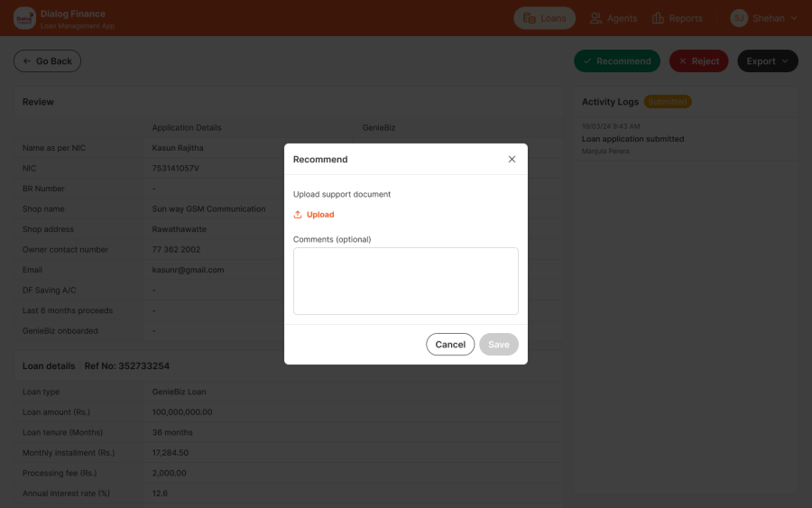Click the 'GenieBiz Loan' loan type value

pos(180,392)
